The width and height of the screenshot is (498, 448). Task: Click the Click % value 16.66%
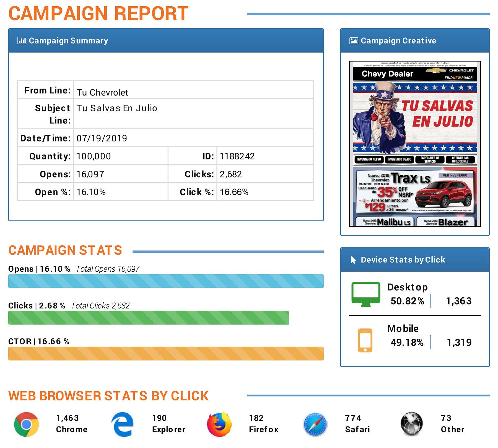pos(234,192)
